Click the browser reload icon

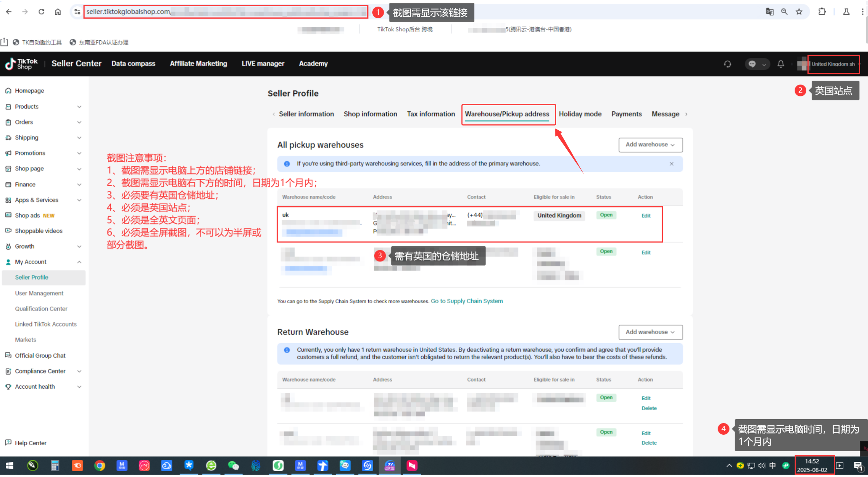click(41, 12)
